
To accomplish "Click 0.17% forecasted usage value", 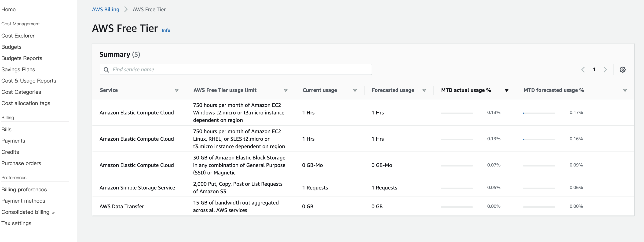I will click(x=576, y=113).
